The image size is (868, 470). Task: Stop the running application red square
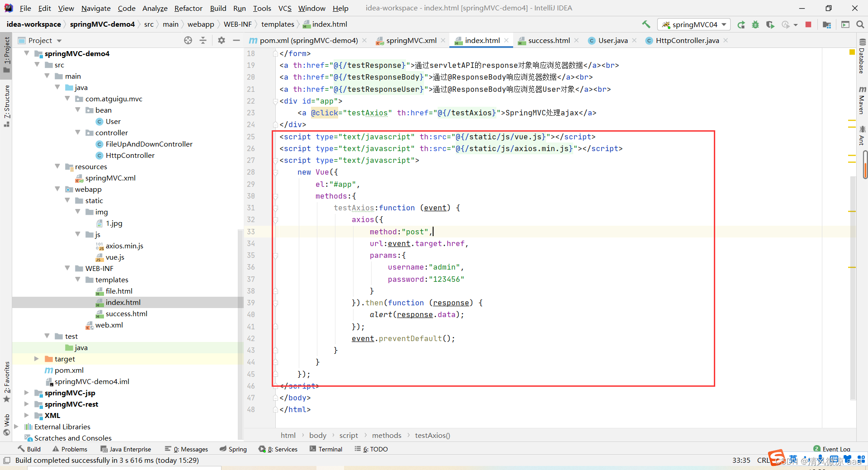point(808,24)
